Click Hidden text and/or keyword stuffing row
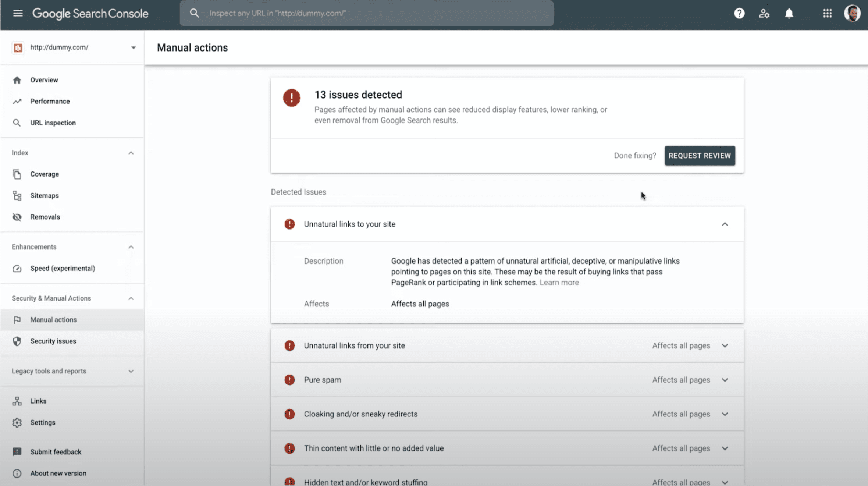This screenshot has height=486, width=868. [507, 476]
